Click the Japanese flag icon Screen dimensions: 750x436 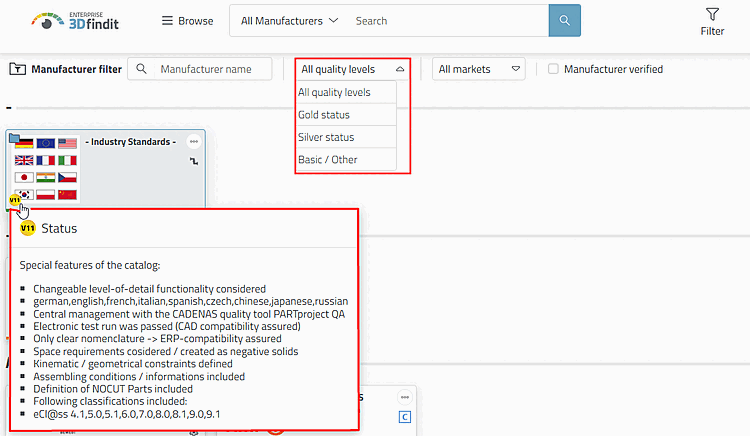point(24,177)
